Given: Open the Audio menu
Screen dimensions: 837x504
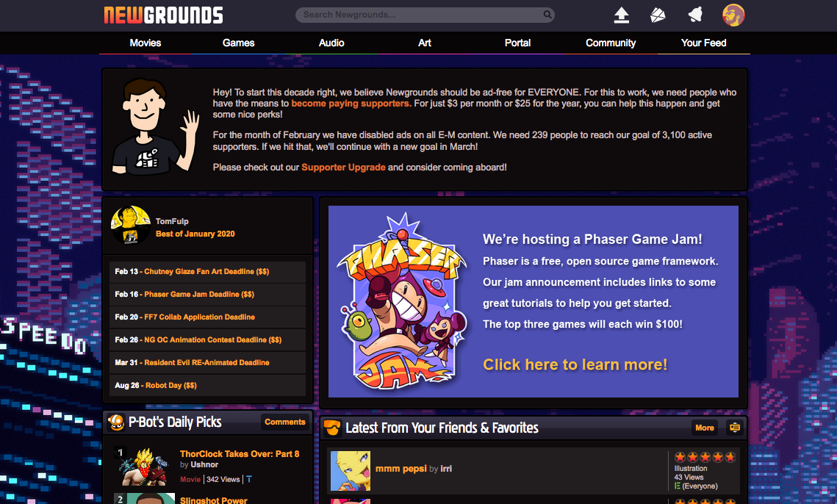Looking at the screenshot, I should coord(331,43).
